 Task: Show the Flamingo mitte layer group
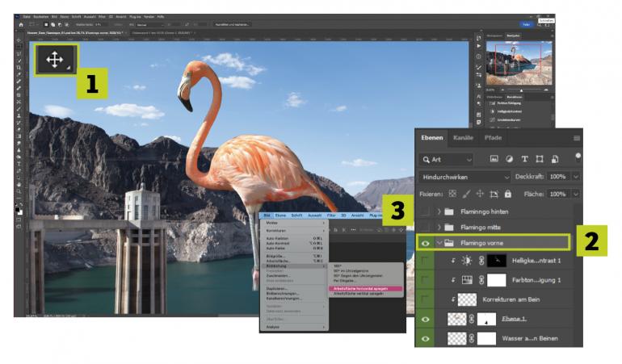click(x=425, y=228)
